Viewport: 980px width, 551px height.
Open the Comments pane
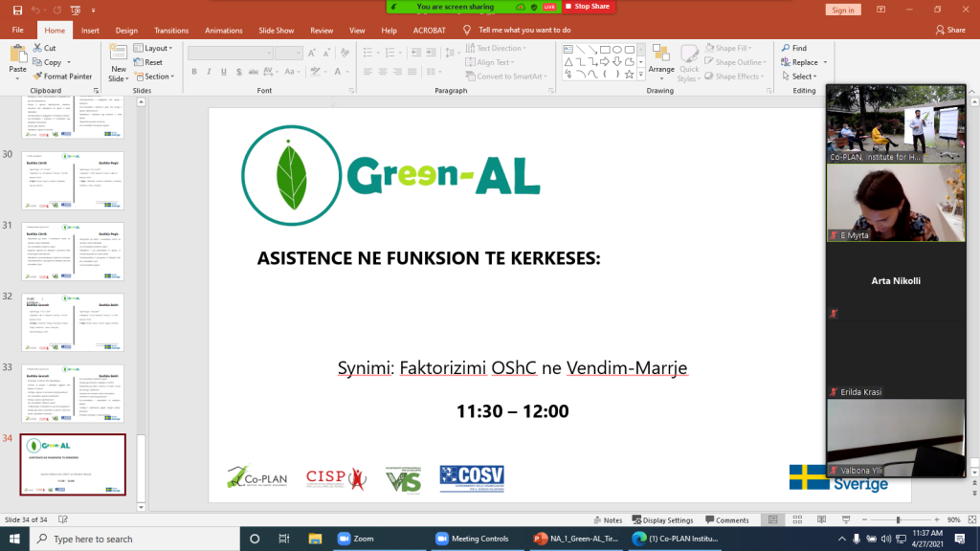[x=727, y=519]
